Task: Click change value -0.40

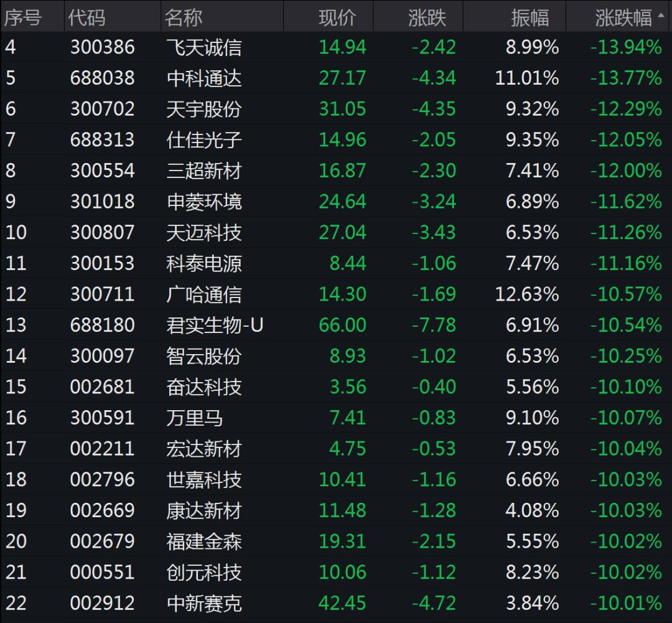Action: click(434, 386)
